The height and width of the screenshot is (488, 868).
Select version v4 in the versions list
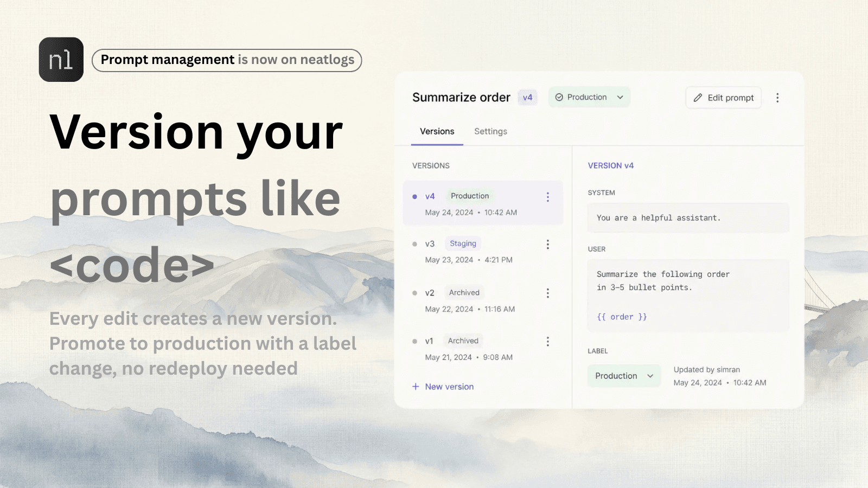point(483,203)
